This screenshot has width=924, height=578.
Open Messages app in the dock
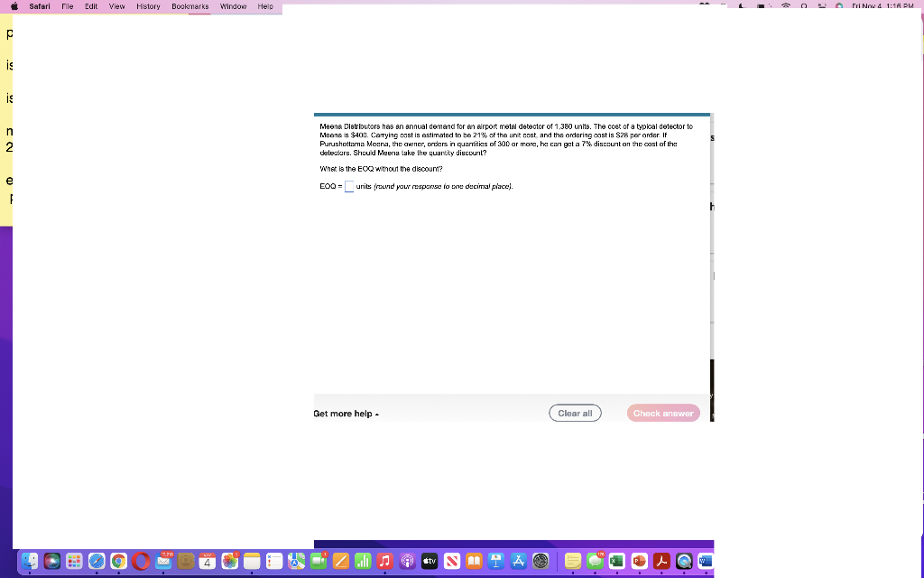tap(596, 561)
